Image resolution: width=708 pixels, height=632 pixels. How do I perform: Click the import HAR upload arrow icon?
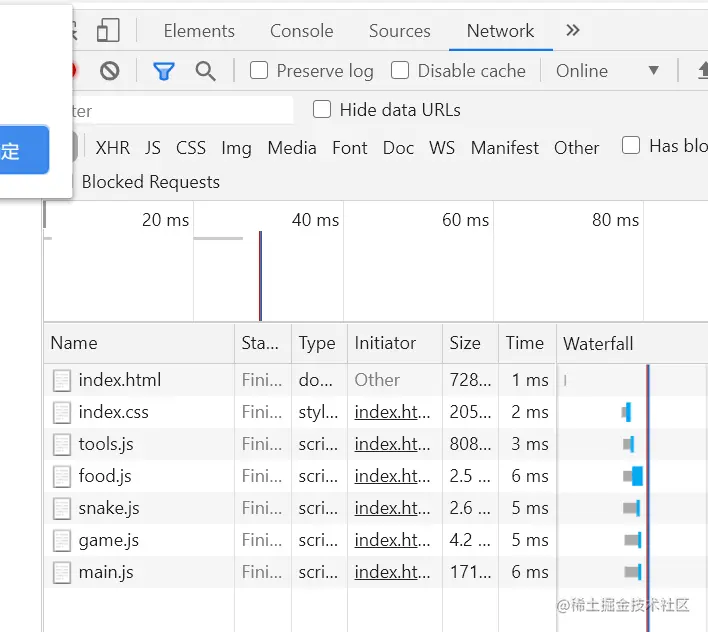tap(702, 71)
